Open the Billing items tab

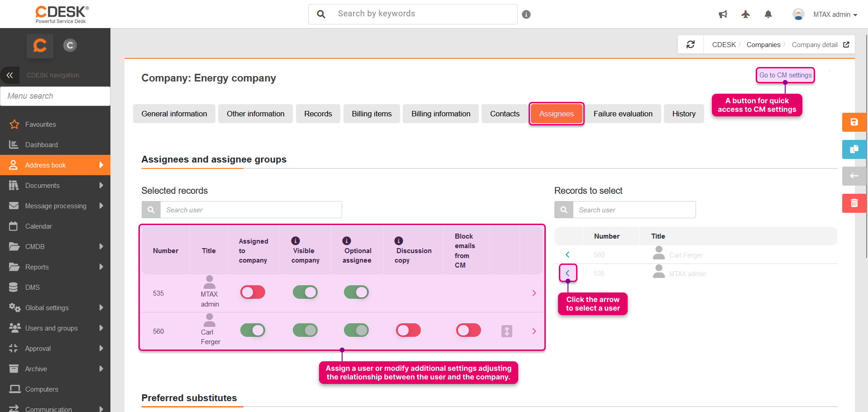pyautogui.click(x=372, y=114)
